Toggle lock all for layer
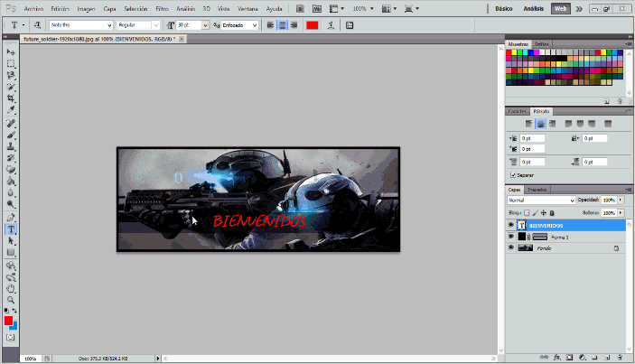Screen dimensions: 635x364 click(552, 212)
